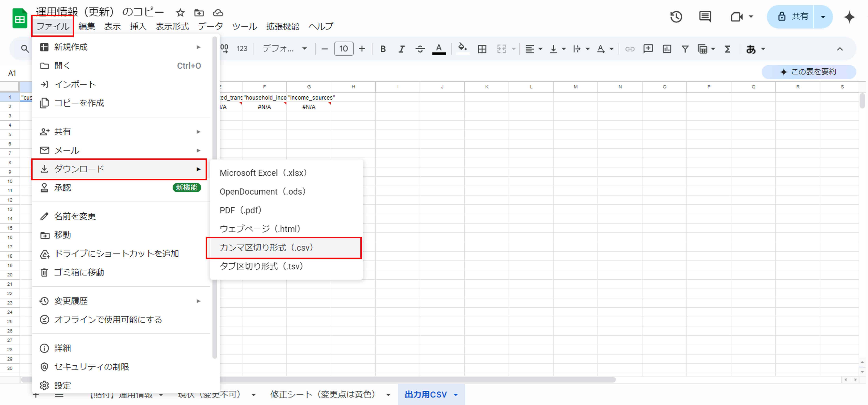This screenshot has width=868, height=405.
Task: Click the 共有 share button
Action: 790,17
